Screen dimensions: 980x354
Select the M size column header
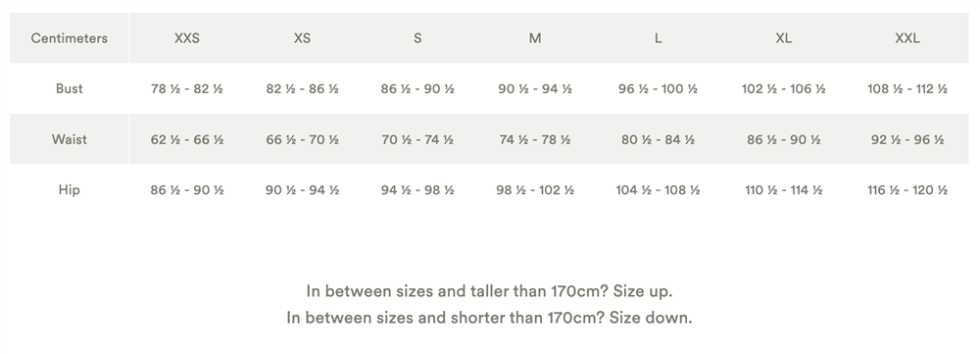(535, 38)
